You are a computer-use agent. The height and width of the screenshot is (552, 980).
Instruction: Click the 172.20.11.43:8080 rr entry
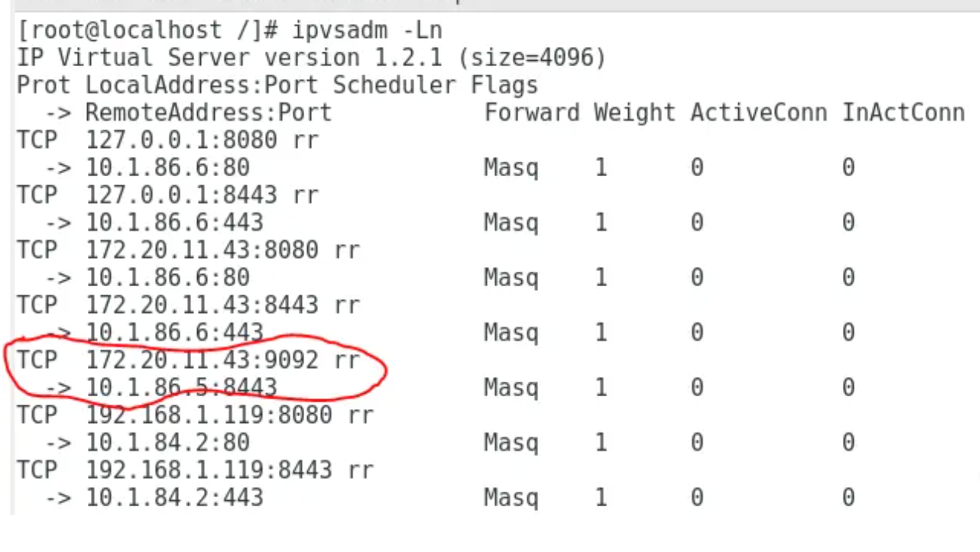point(222,250)
